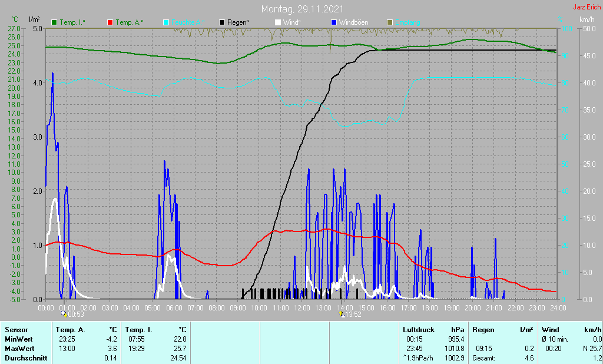Click the '°C' axis unit label above the chart
603x364 pixels.
15,19
